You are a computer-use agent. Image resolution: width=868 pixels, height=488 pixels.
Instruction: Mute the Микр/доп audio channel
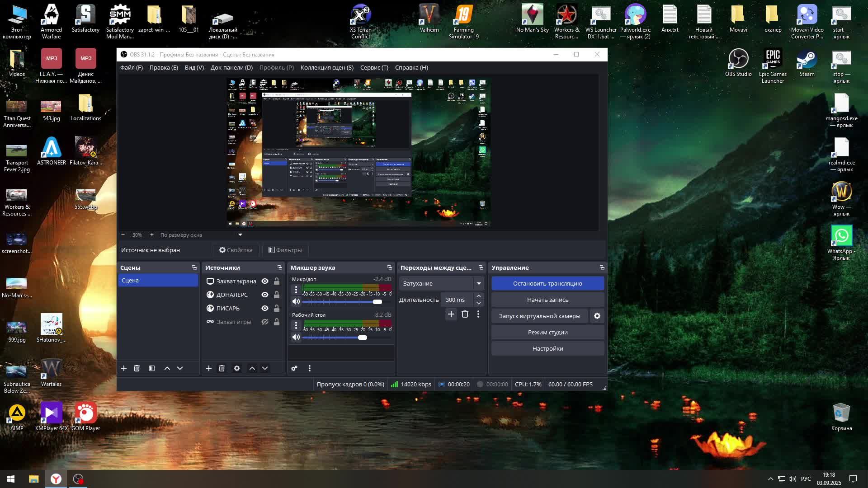tap(296, 302)
